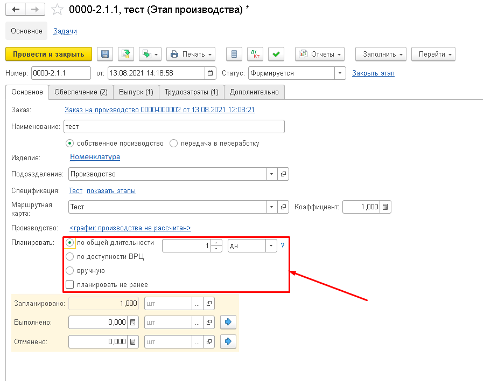The height and width of the screenshot is (381, 483).
Task: Click the График производства не рассчитан link
Action: click(130, 228)
